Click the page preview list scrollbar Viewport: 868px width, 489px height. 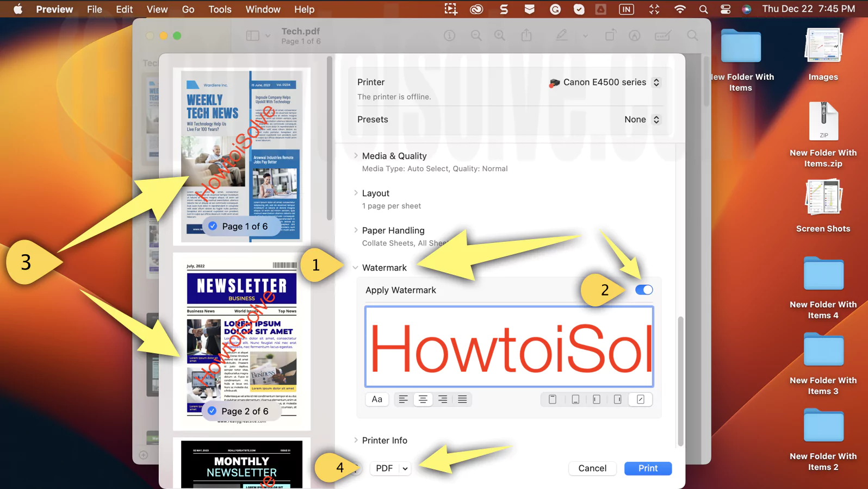[x=330, y=139]
